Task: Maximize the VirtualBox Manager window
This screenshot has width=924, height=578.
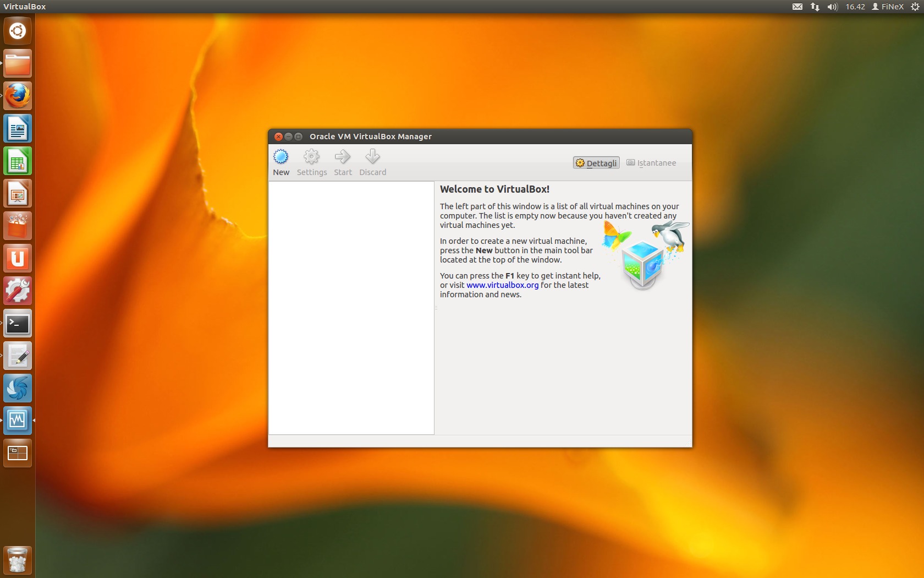Action: pos(298,137)
